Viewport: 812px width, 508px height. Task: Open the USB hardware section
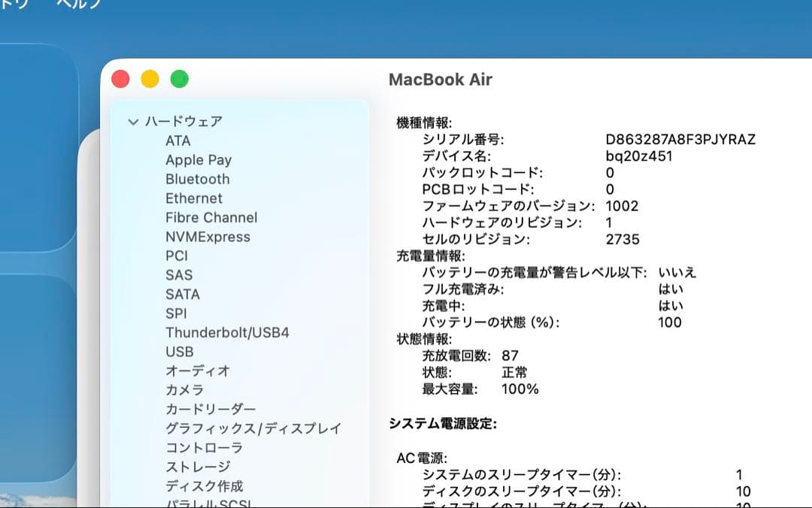click(178, 351)
